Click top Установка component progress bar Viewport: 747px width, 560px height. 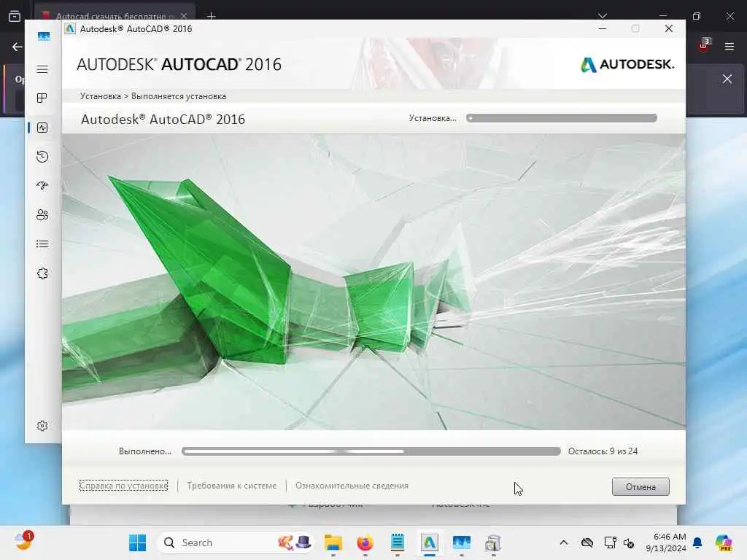point(562,118)
